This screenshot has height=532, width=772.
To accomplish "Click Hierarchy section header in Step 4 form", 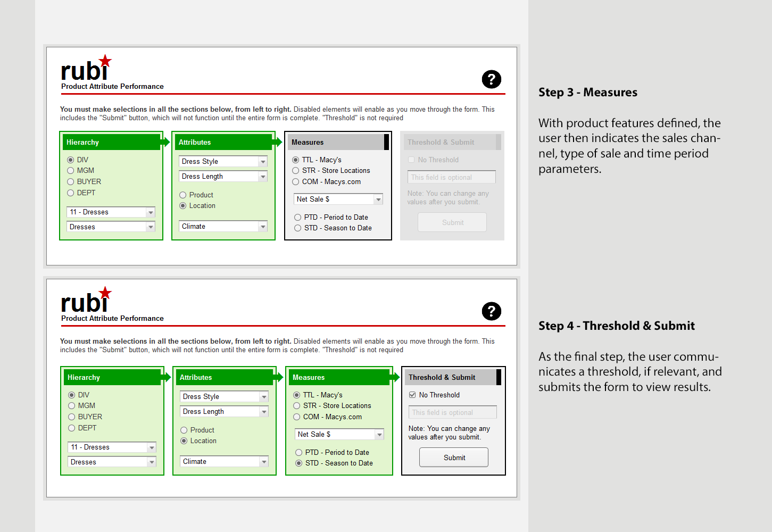I will (x=113, y=377).
